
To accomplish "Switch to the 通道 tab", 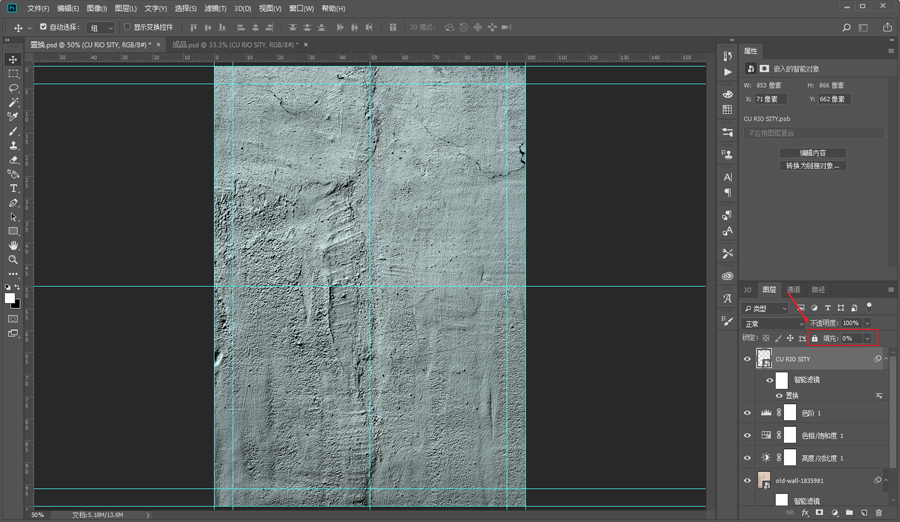I will click(x=794, y=290).
